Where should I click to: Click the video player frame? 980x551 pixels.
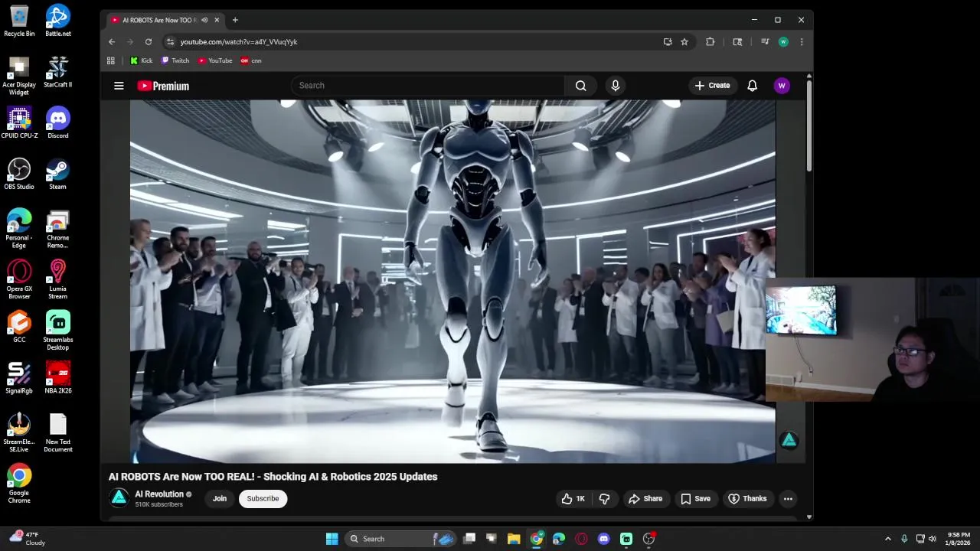point(452,282)
